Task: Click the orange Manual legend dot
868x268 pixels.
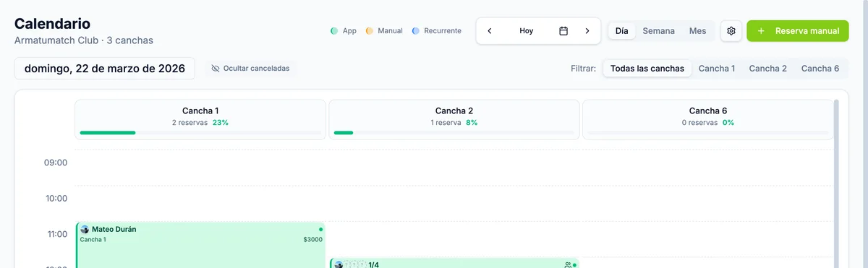Action: (370, 31)
